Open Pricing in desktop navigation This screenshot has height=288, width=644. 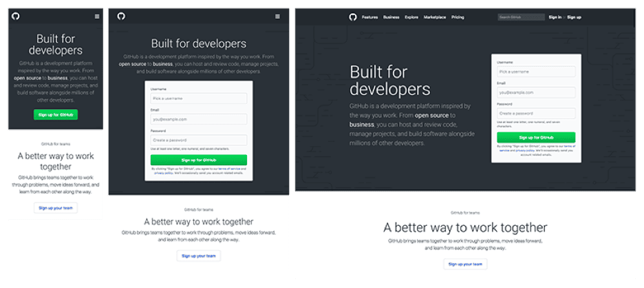click(458, 17)
